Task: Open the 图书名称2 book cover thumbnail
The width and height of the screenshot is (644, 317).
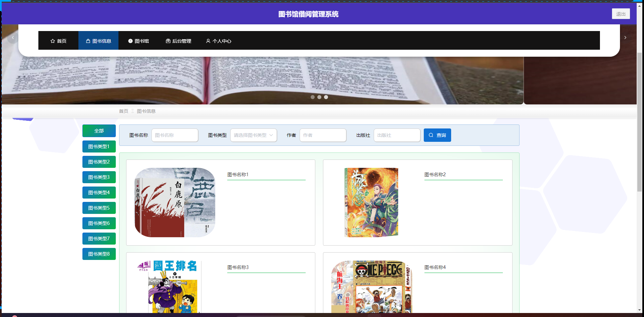Action: pos(371,203)
